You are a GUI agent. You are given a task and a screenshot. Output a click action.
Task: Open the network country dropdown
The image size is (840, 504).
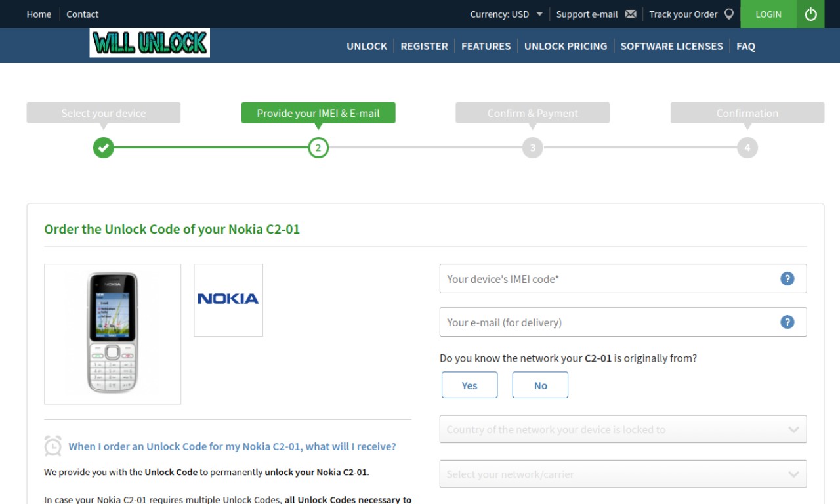tap(623, 429)
